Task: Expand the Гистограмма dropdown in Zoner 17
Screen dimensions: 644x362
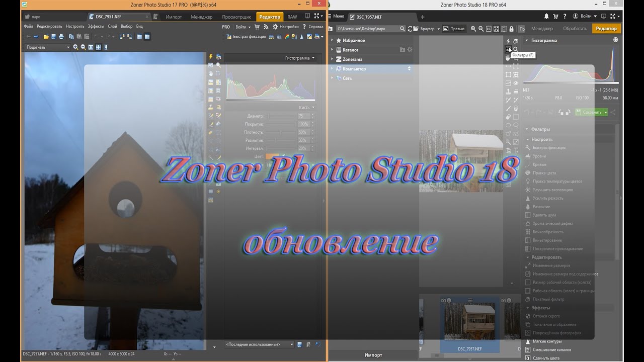Action: tap(300, 58)
